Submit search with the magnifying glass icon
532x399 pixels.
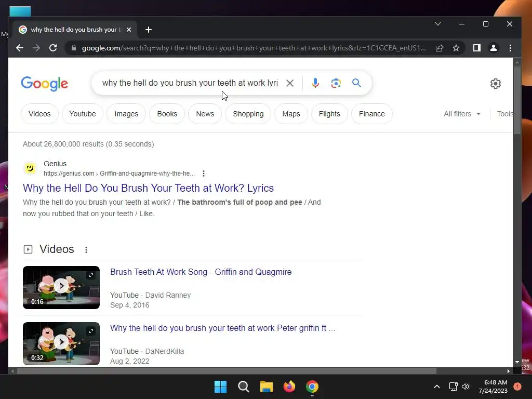356,83
